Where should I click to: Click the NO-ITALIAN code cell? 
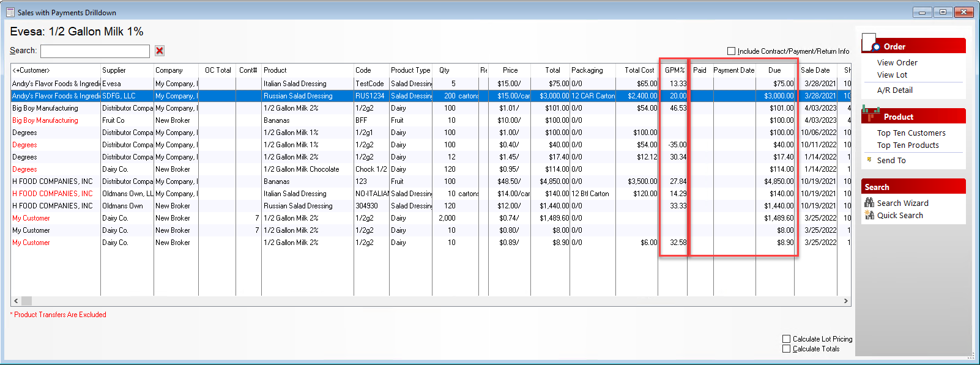[372, 194]
